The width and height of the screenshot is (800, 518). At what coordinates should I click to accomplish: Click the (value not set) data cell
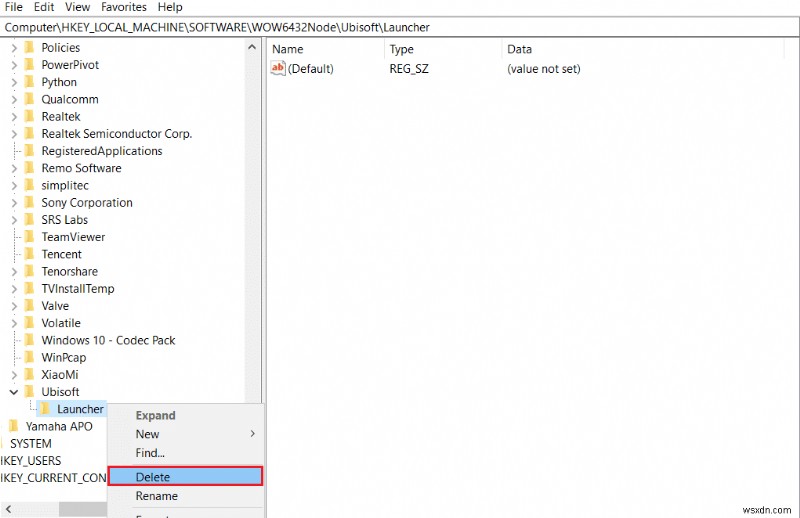(543, 68)
